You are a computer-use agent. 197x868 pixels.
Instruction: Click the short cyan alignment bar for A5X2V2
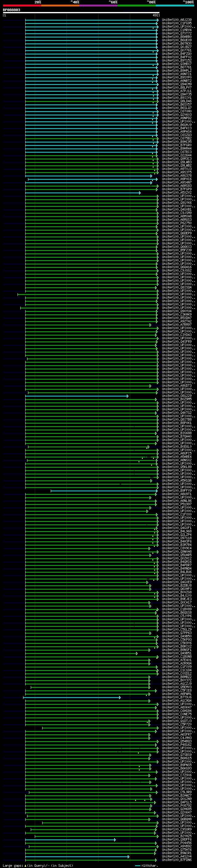[83, 193]
